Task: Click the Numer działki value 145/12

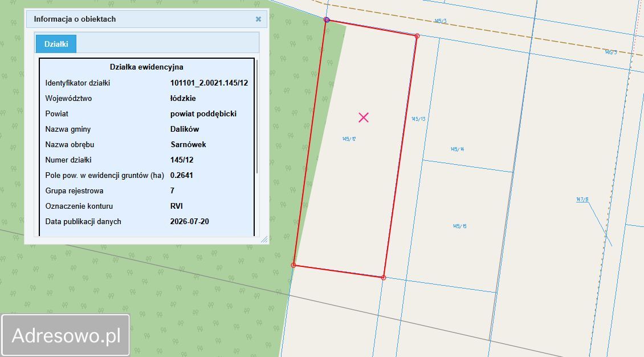Action: [182, 160]
